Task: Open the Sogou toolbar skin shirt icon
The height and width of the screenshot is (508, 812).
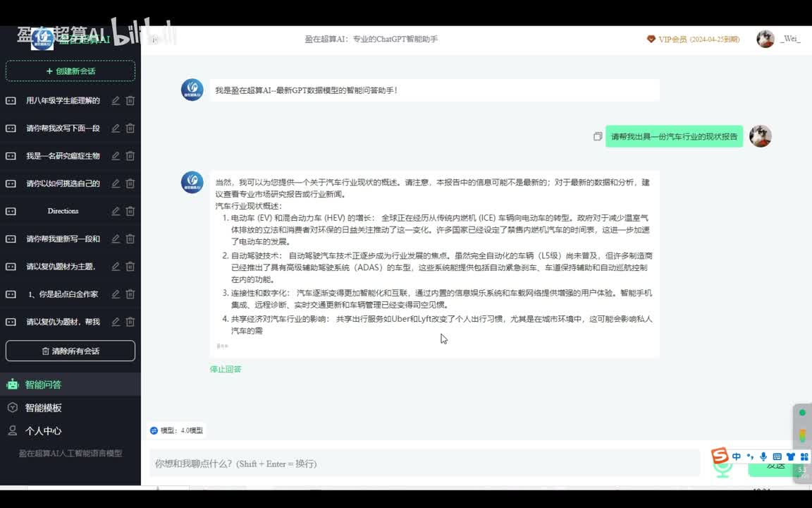Action: [790, 456]
